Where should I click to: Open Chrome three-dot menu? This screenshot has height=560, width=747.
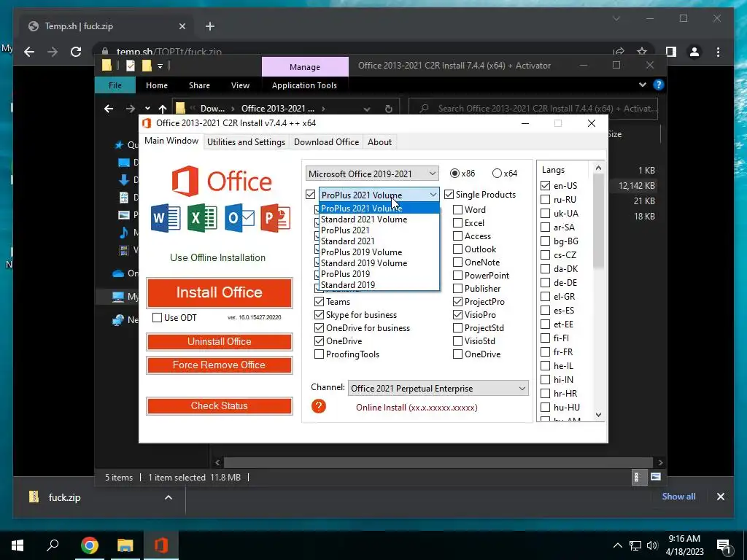tap(719, 52)
